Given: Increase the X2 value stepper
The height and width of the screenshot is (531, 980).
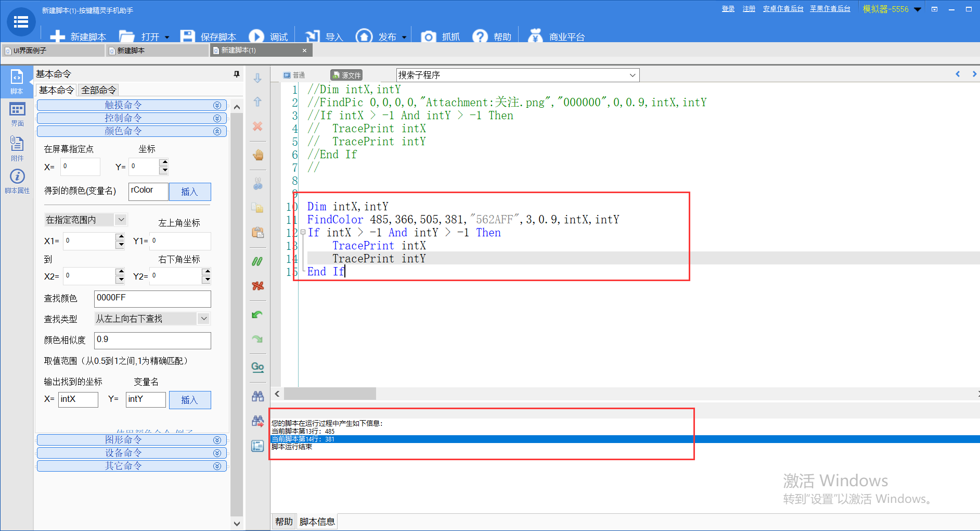Looking at the screenshot, I should point(120,272).
